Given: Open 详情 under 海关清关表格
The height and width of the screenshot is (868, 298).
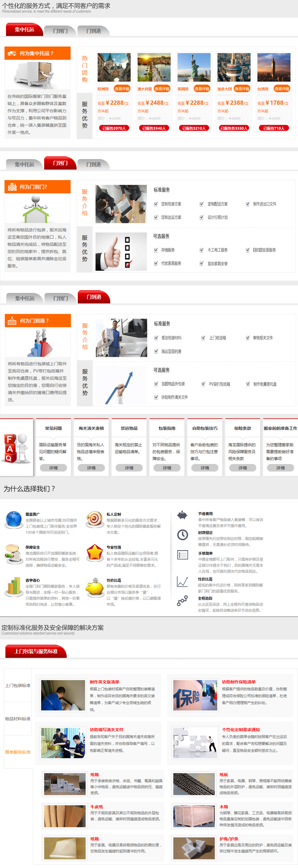Looking at the screenshot, I should [x=91, y=468].
